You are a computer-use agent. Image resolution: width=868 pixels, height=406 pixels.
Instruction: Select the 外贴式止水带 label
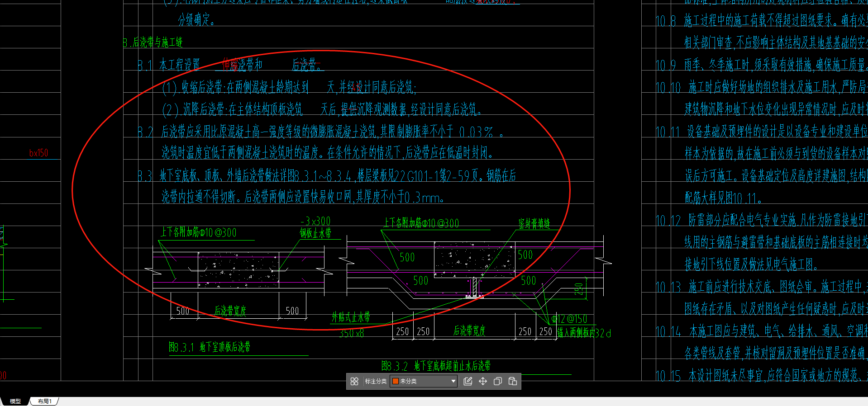[x=351, y=317]
